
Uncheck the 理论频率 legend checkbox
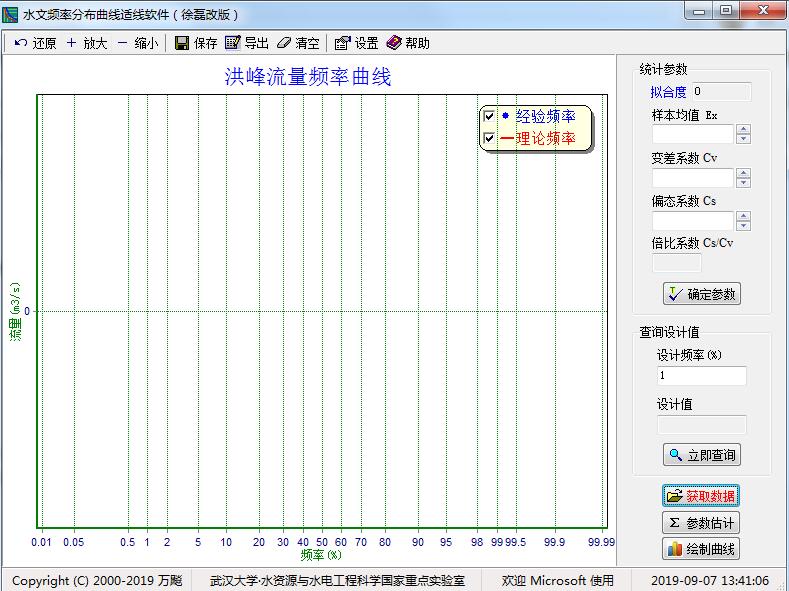point(489,139)
